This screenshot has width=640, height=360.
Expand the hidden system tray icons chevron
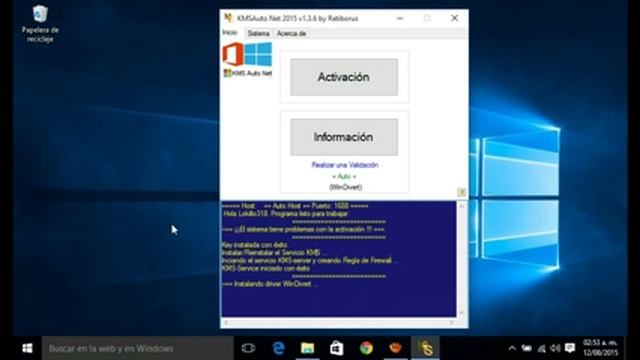point(512,348)
